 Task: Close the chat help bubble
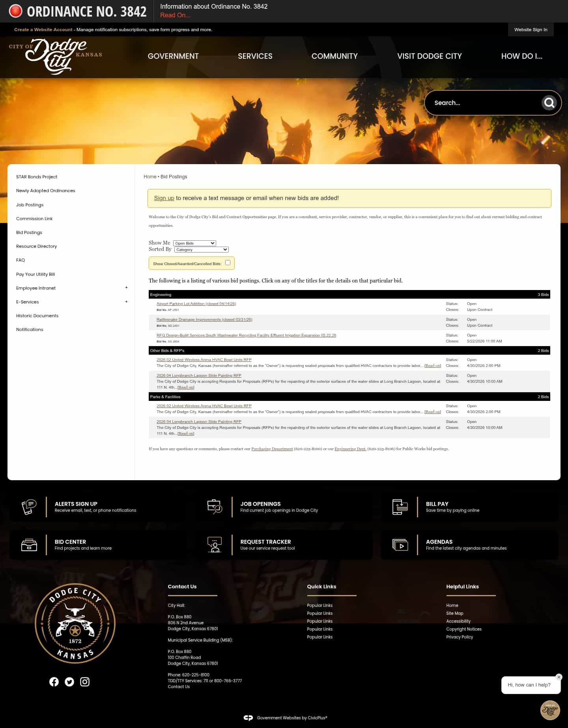[559, 677]
